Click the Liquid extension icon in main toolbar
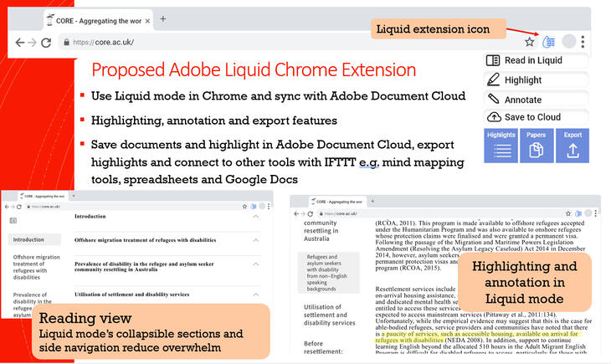 (549, 42)
